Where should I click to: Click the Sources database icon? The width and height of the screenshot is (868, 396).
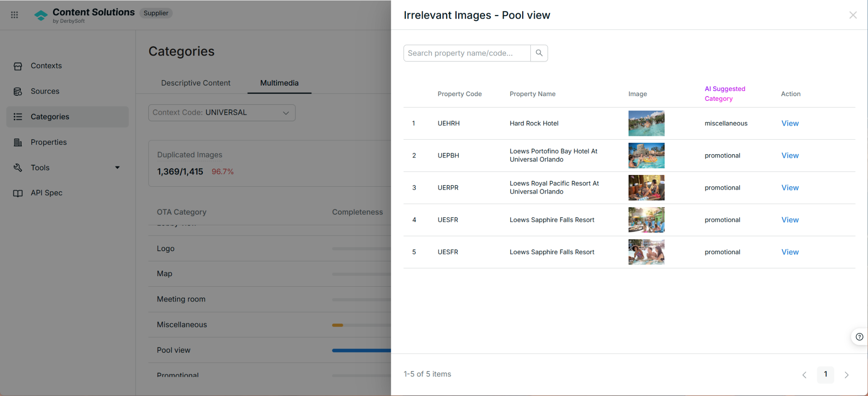pos(18,91)
